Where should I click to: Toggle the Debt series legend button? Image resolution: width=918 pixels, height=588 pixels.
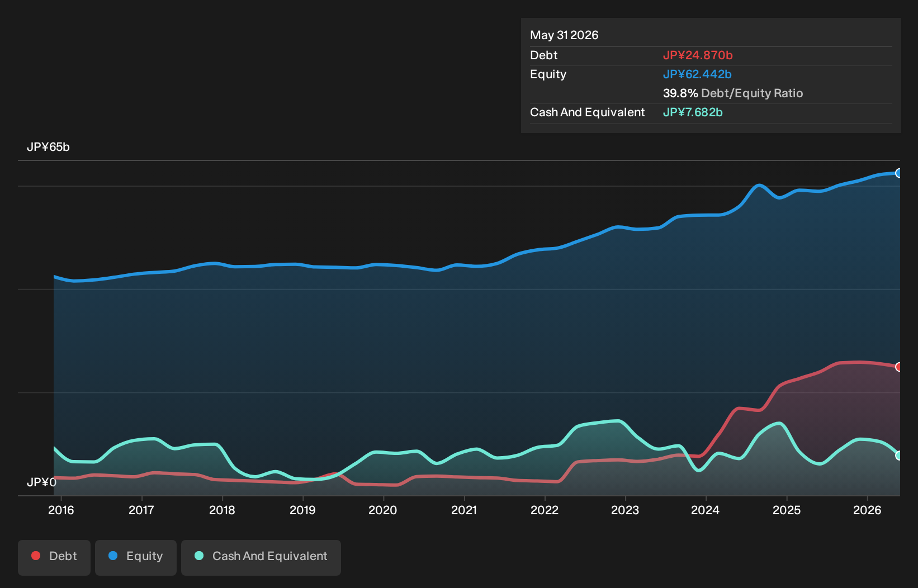coord(54,557)
